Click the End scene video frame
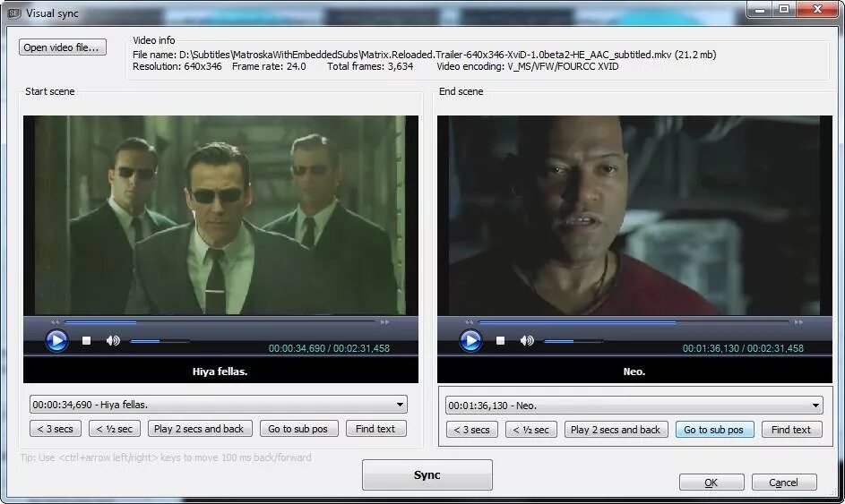This screenshot has width=845, height=504. 634,216
